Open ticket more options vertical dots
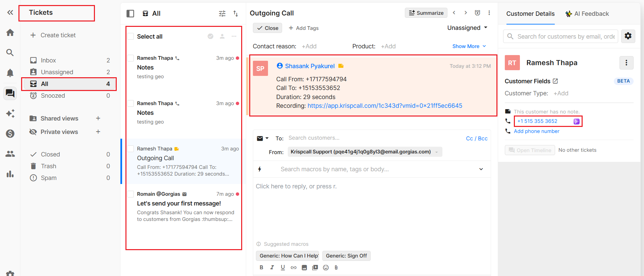The height and width of the screenshot is (276, 644). (x=489, y=13)
